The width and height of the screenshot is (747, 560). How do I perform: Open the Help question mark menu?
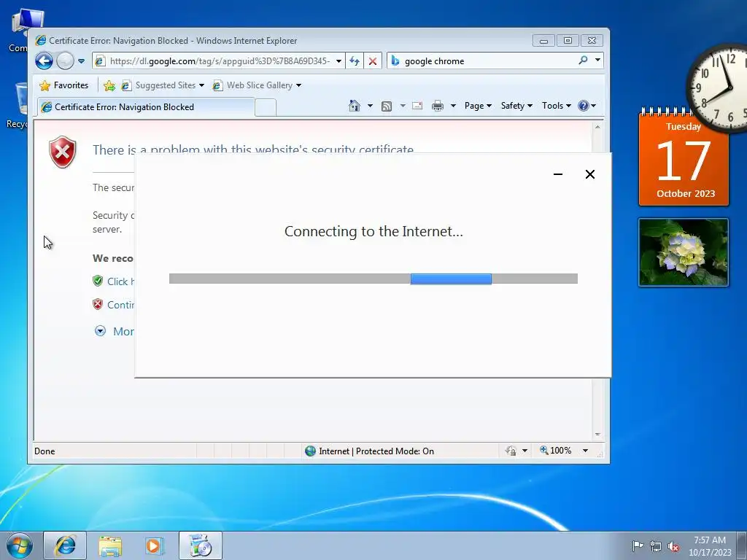[x=587, y=106]
